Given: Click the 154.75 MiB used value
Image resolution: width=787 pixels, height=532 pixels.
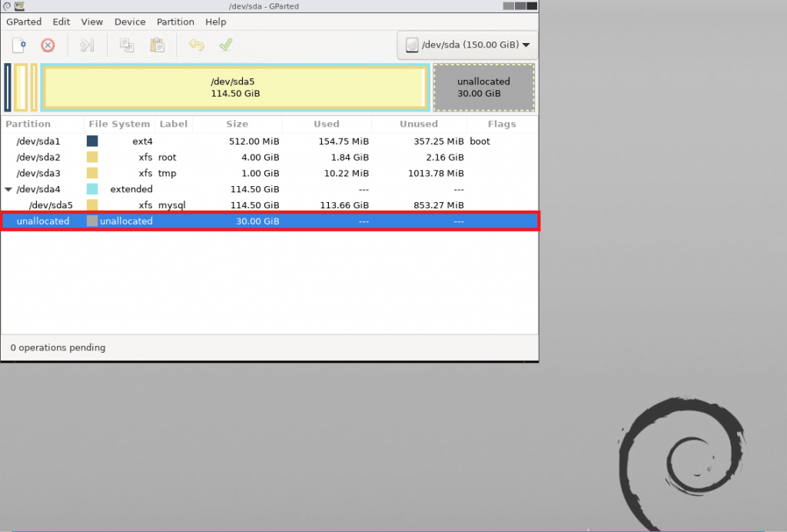Looking at the screenshot, I should pyautogui.click(x=344, y=141).
